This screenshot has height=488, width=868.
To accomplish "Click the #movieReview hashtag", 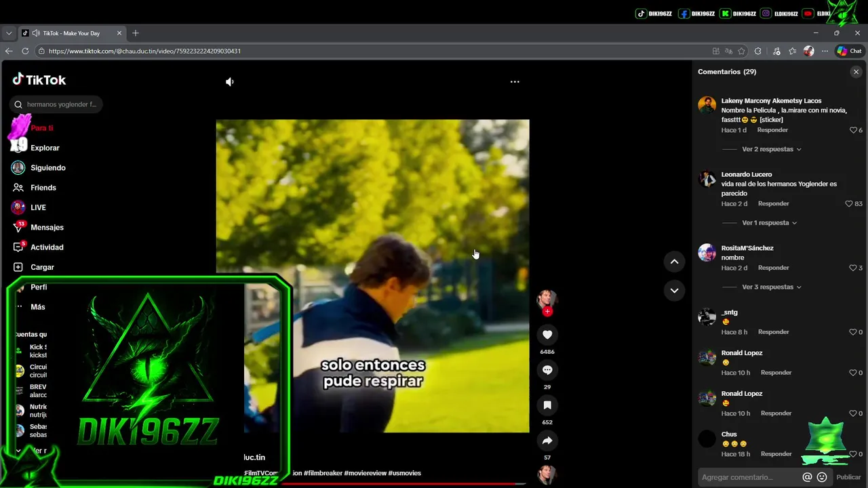I will tap(366, 473).
